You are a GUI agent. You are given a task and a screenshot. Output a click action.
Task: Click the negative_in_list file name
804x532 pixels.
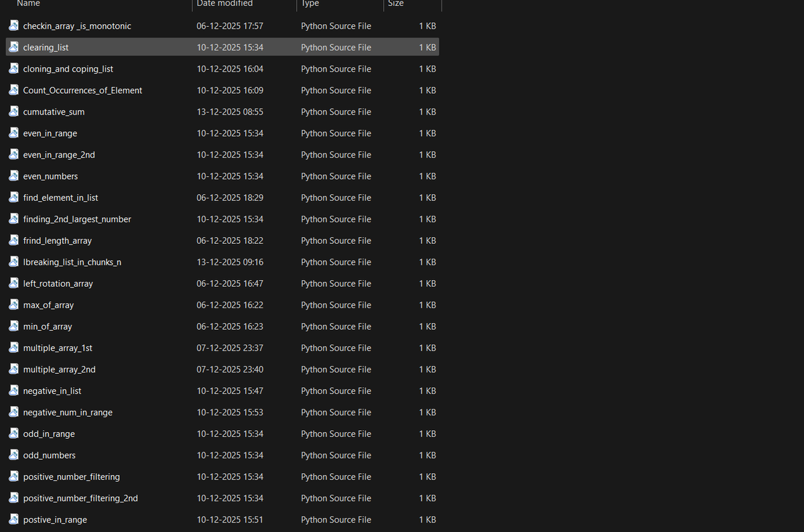[x=52, y=391]
